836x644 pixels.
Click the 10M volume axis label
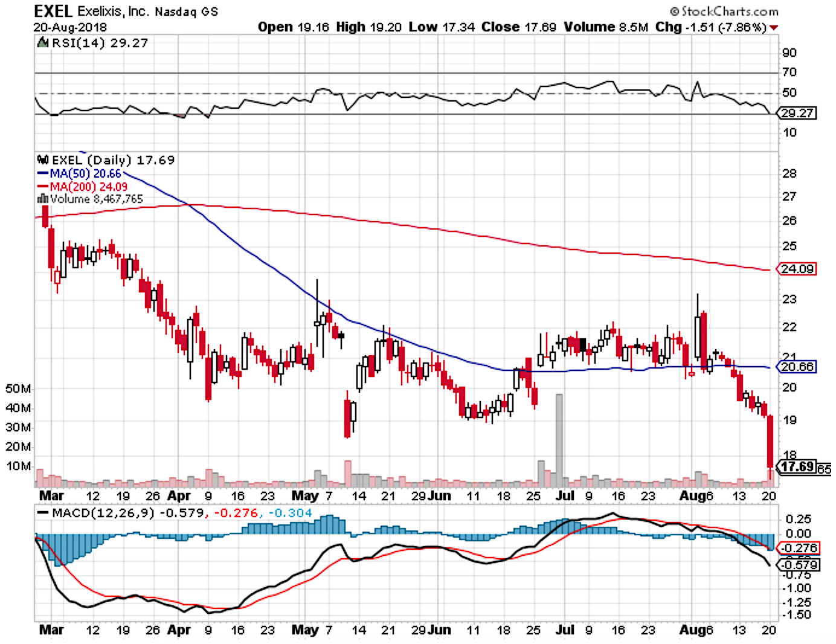pos(18,466)
